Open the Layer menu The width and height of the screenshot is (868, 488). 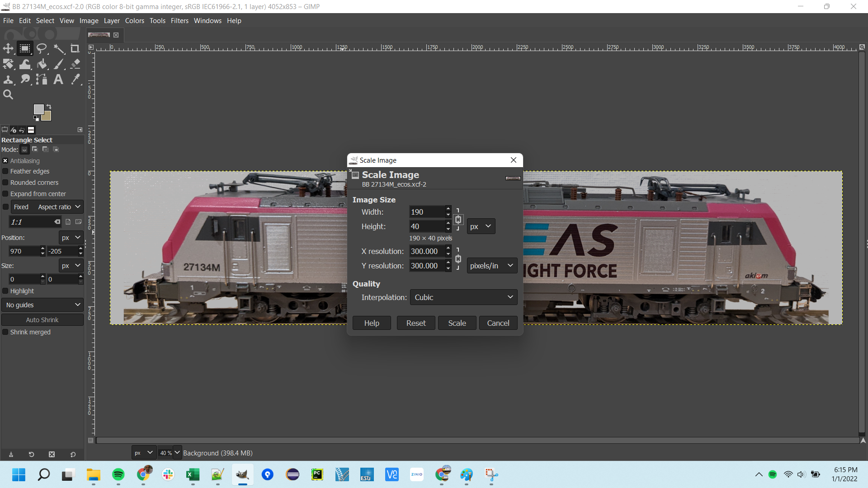click(x=112, y=21)
